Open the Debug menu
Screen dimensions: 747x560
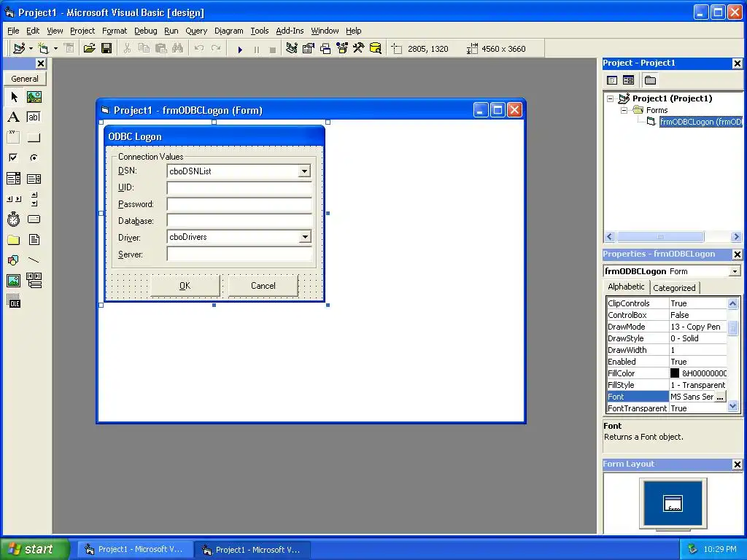point(145,31)
